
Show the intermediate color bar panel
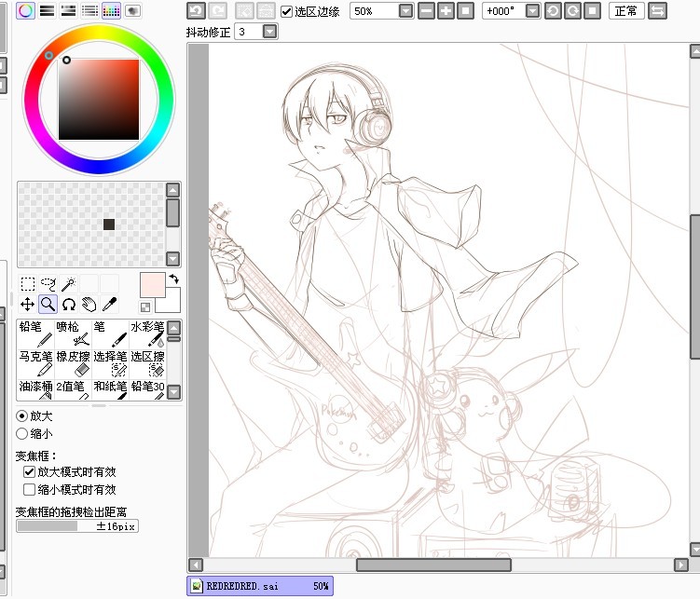tap(89, 10)
